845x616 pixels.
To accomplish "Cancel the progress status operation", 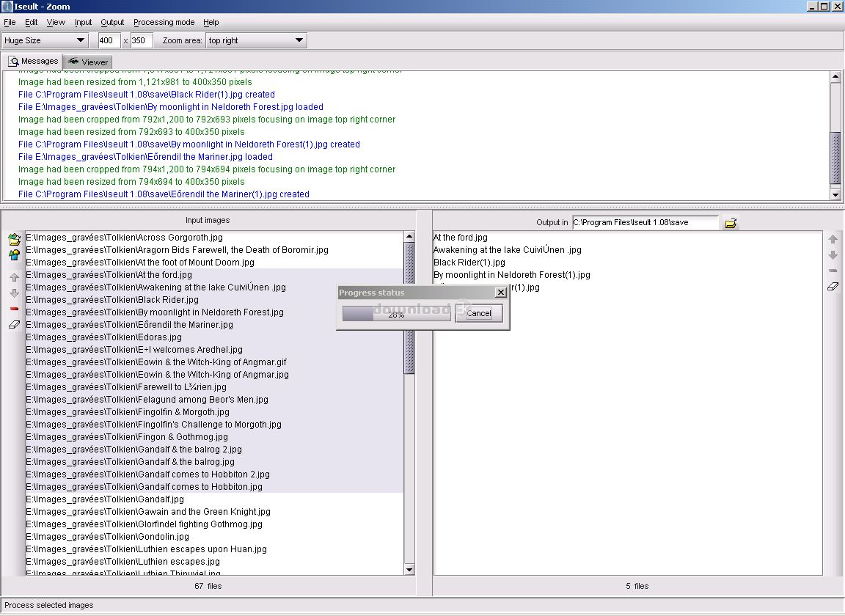I will 479,313.
